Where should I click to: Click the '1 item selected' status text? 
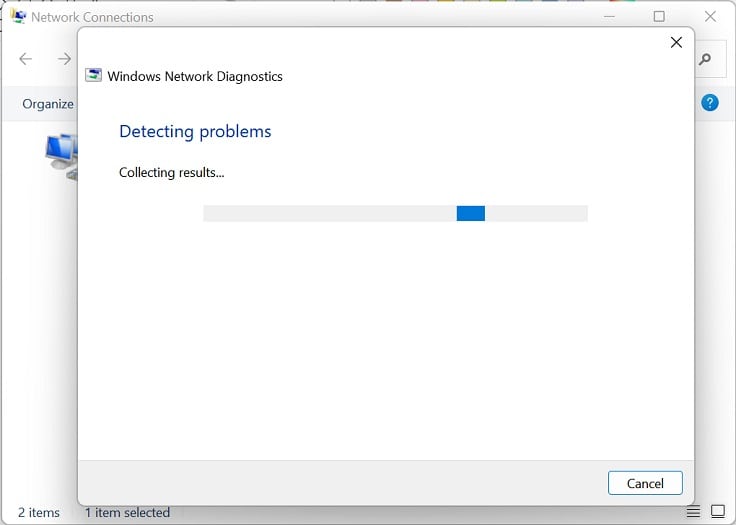coord(127,512)
